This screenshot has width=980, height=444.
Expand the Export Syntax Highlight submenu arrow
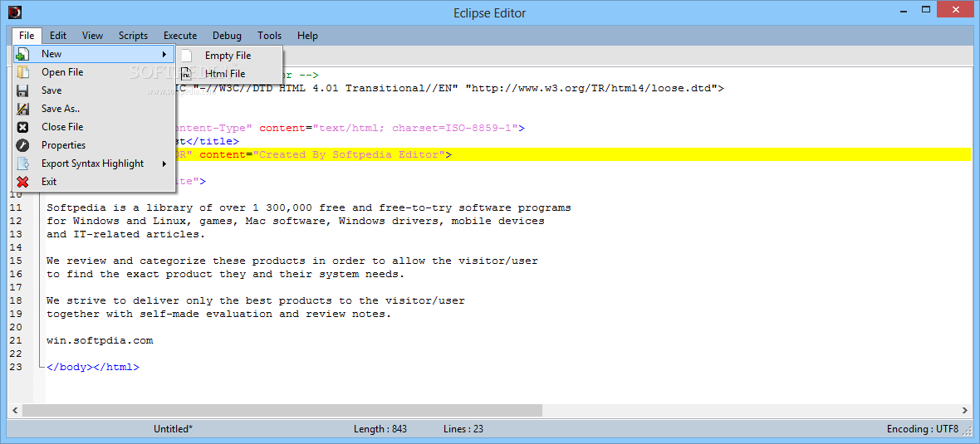164,163
